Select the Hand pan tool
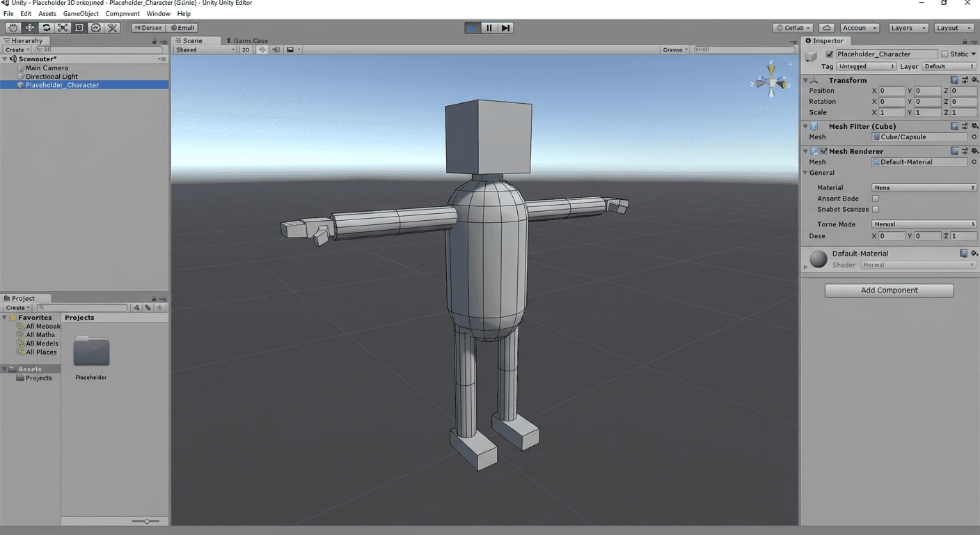980x535 pixels. pyautogui.click(x=13, y=27)
